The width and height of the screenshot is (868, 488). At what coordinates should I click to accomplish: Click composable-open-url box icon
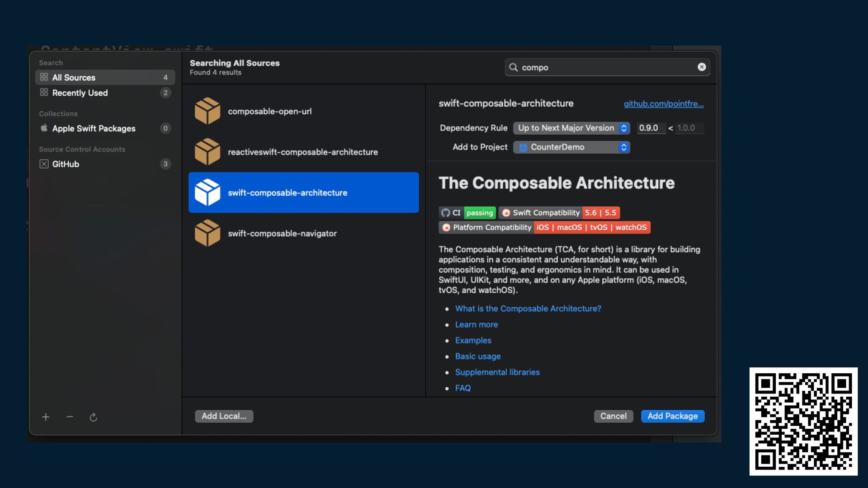208,111
